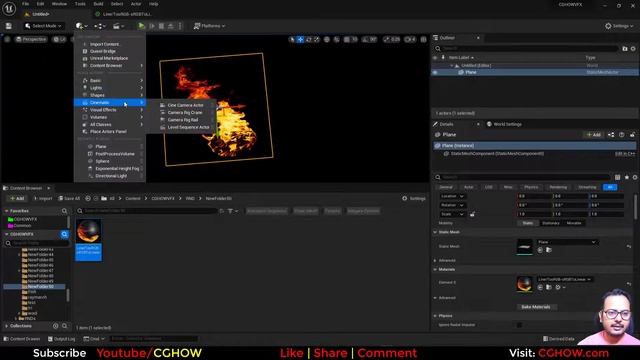
Task: Set Mobility to Stationary
Action: click(551, 223)
